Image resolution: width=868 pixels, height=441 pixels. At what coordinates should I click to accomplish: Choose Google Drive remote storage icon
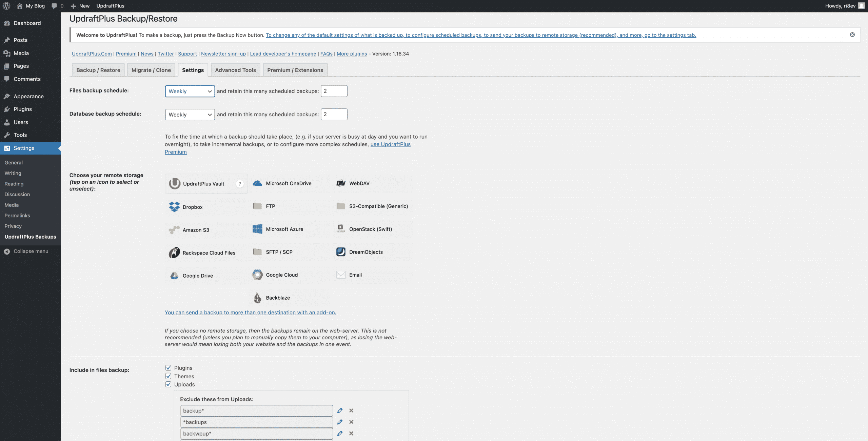coord(174,276)
